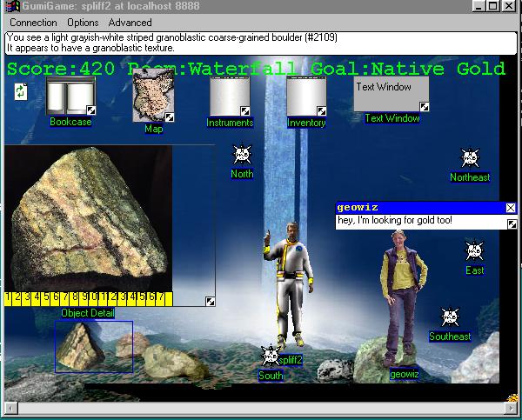The width and height of the screenshot is (522, 420).
Task: Expand geowiz chat bubble resize arrow
Action: tap(512, 224)
